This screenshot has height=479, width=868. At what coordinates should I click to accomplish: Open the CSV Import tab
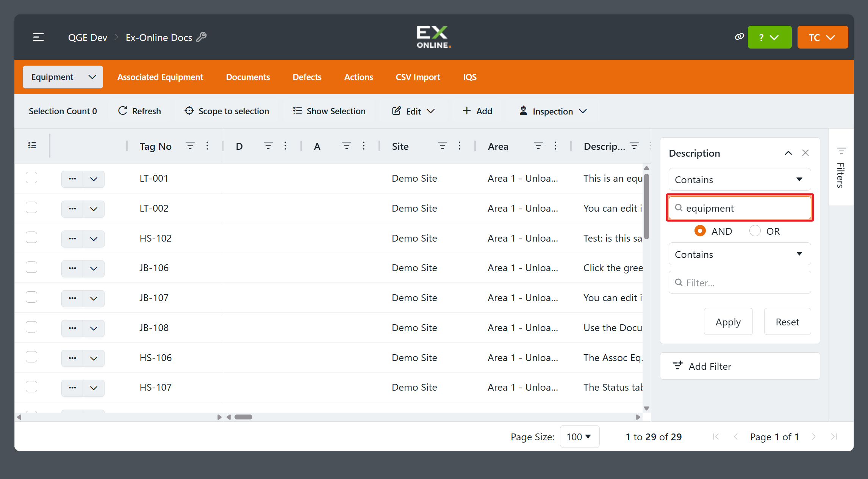coord(418,77)
